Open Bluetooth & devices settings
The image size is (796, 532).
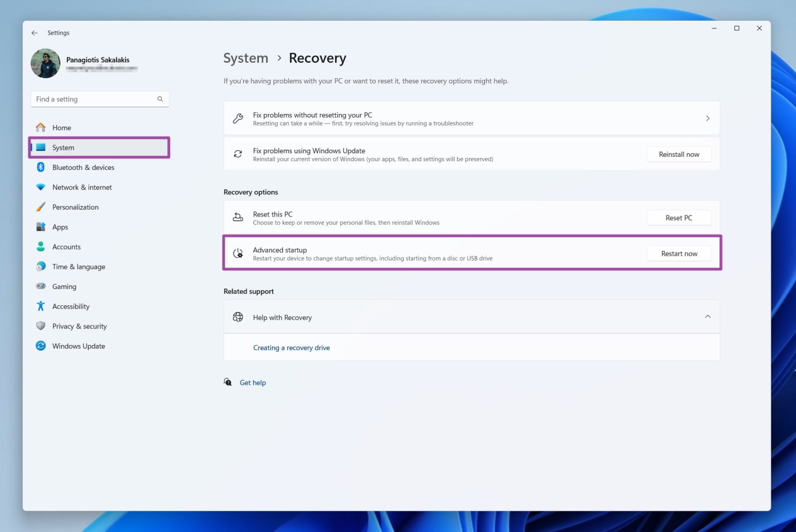[83, 167]
